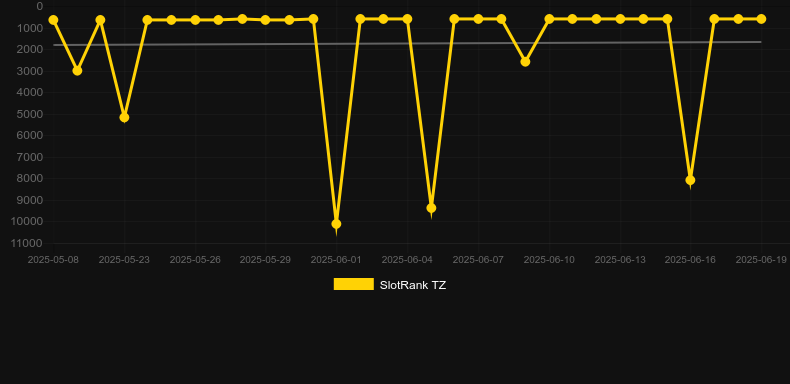Select the data point above 2025-06-13
This screenshot has height=384, width=790.
pyautogui.click(x=620, y=19)
